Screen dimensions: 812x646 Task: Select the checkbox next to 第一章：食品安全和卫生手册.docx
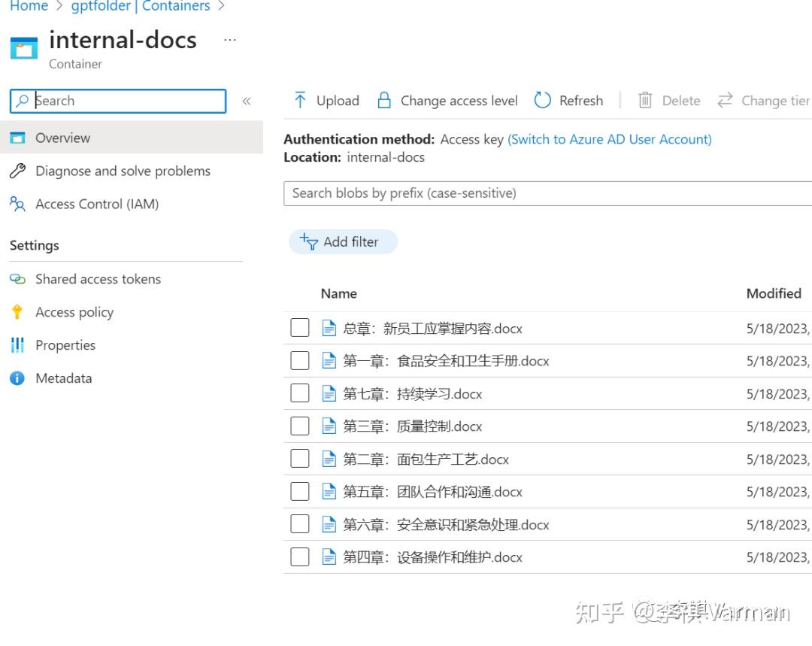pyautogui.click(x=300, y=359)
